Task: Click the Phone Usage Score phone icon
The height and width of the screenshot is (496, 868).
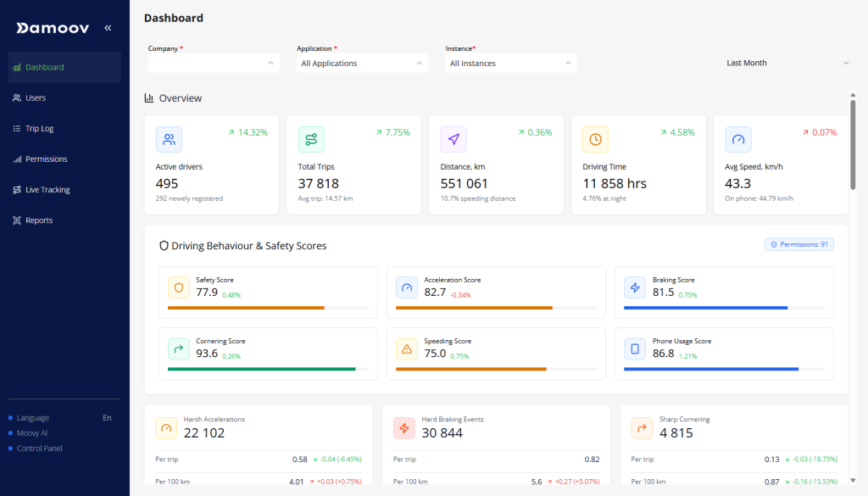Action: pos(635,348)
